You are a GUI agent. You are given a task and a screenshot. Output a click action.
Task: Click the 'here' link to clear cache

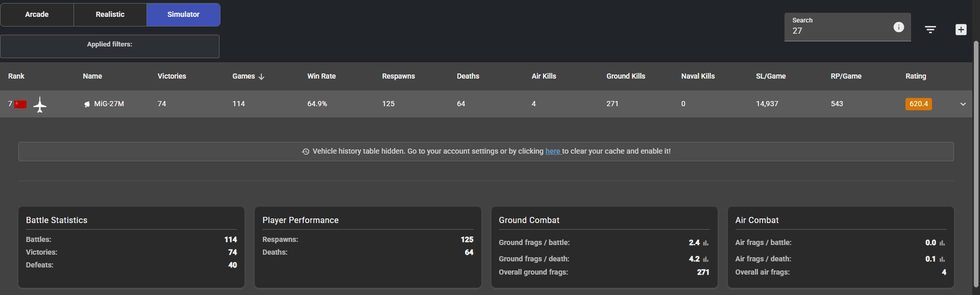[552, 151]
